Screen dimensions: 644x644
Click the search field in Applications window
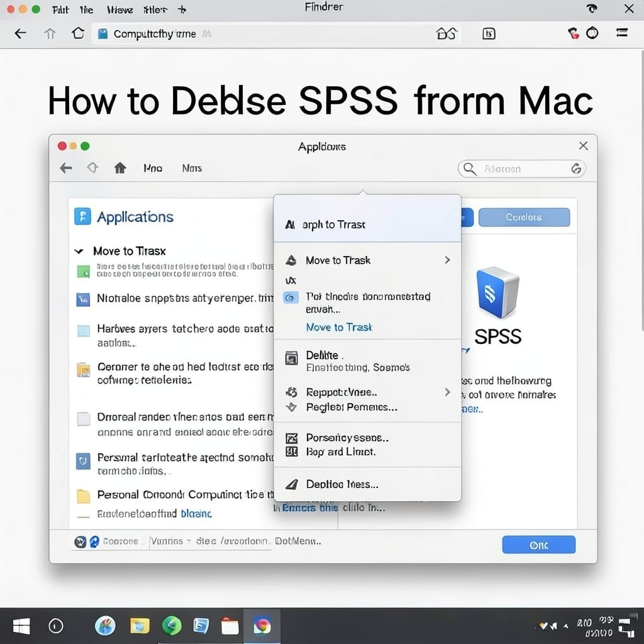(x=521, y=169)
